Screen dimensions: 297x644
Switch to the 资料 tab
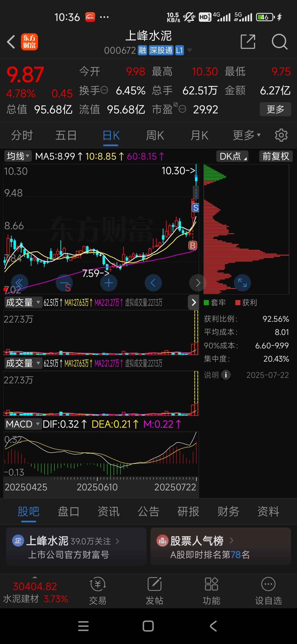268,512
